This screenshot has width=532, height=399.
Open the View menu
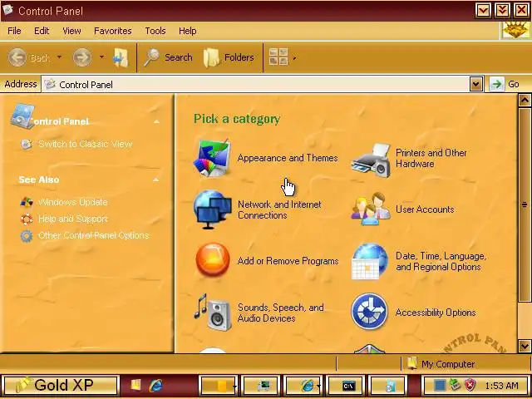pyautogui.click(x=71, y=31)
